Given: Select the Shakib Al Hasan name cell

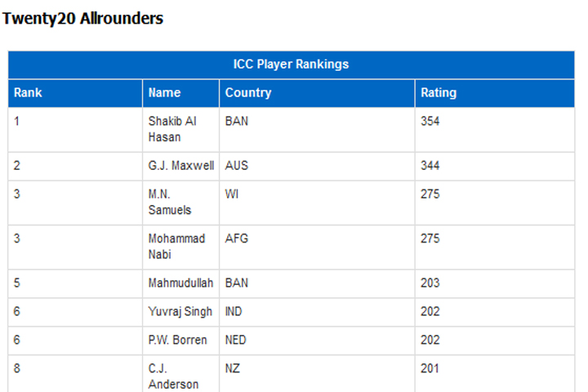Looking at the screenshot, I should coord(180,129).
